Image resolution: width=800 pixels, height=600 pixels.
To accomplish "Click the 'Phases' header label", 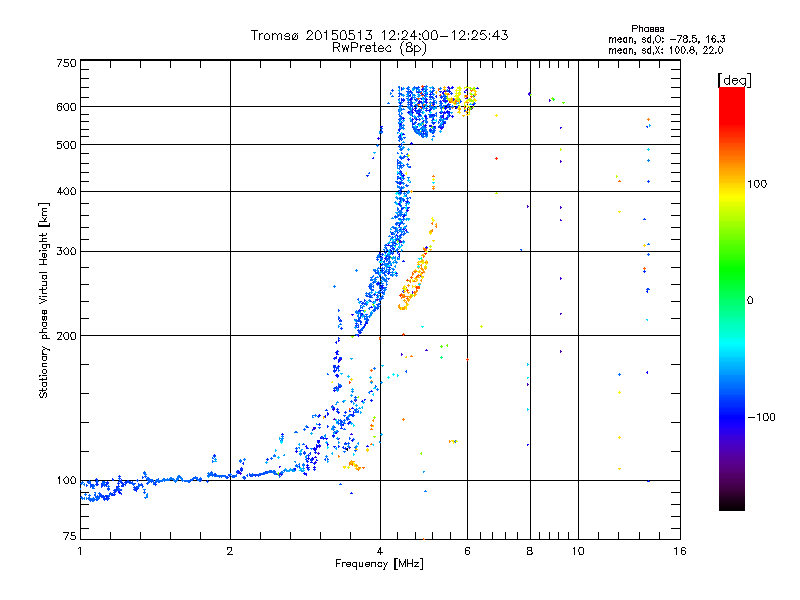I will (647, 29).
